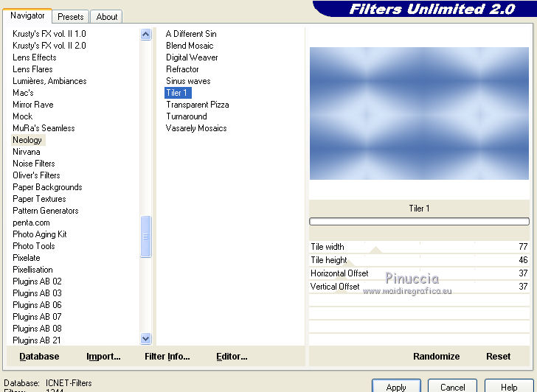
Task: Choose the Digital Weaver filter
Action: click(x=192, y=57)
